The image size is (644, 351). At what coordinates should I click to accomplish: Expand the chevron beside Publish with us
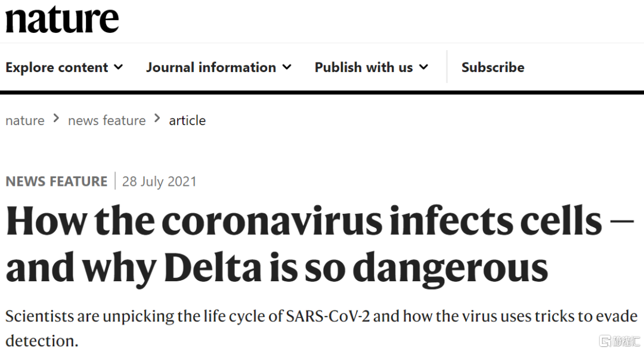coord(423,67)
